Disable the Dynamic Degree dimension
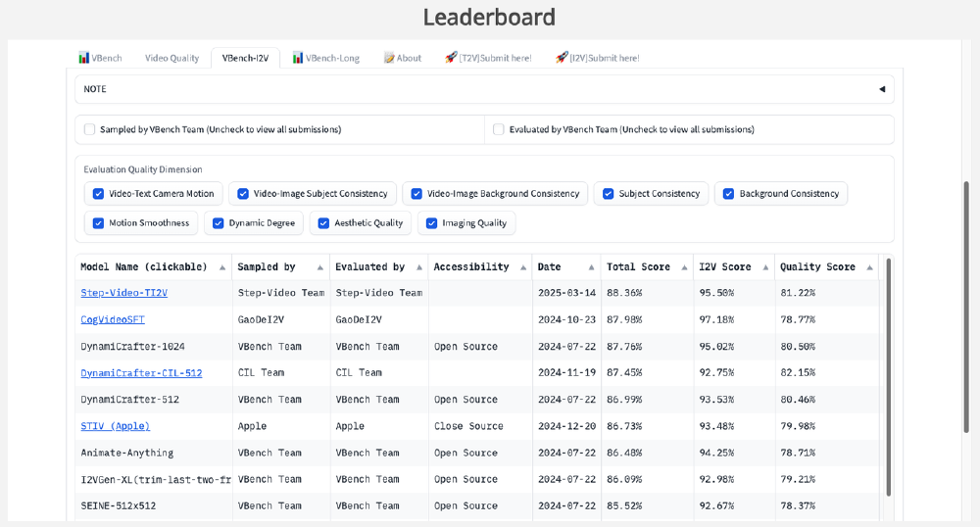 click(x=219, y=223)
